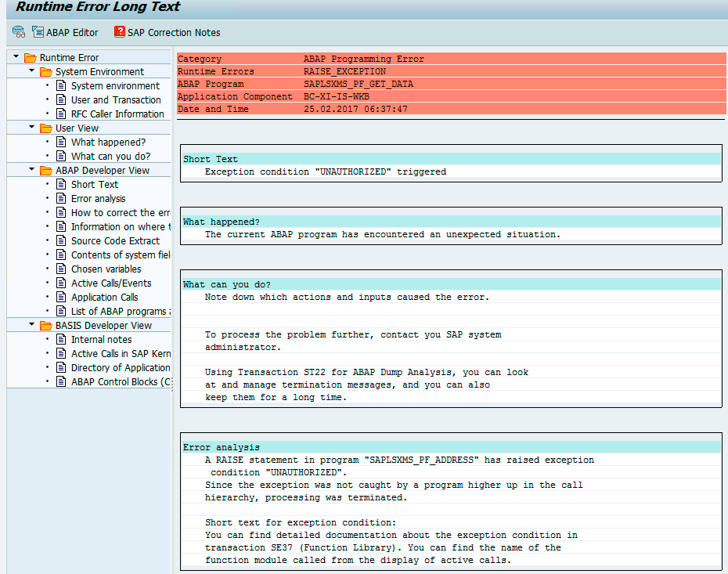Collapse the System Environment folder
The width and height of the screenshot is (728, 574).
[31, 70]
